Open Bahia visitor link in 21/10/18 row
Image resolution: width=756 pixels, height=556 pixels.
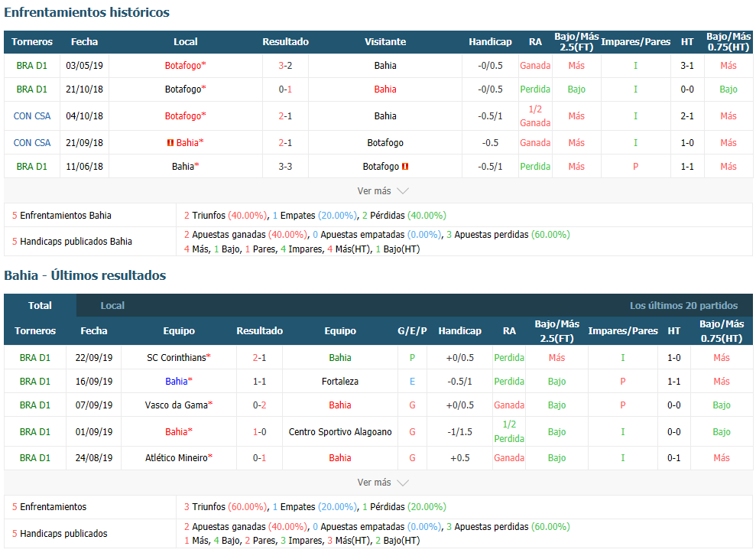click(x=385, y=89)
